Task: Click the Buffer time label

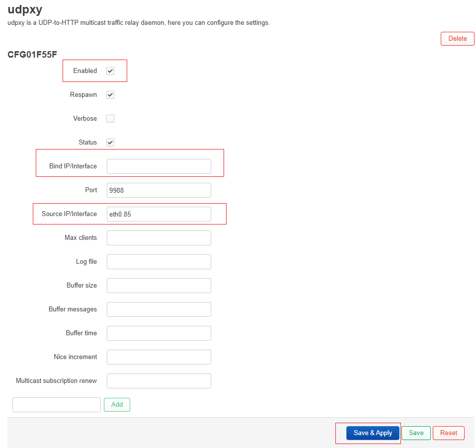Action: click(81, 333)
